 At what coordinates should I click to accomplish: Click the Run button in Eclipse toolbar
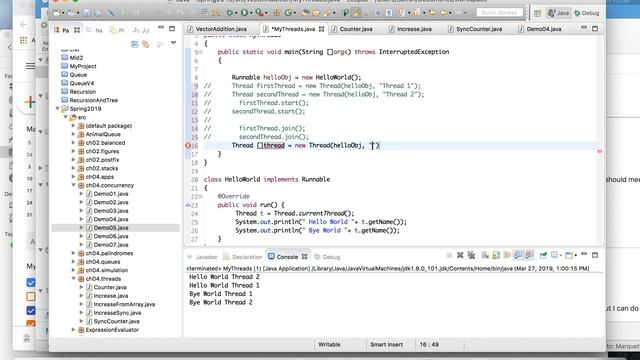click(x=244, y=13)
